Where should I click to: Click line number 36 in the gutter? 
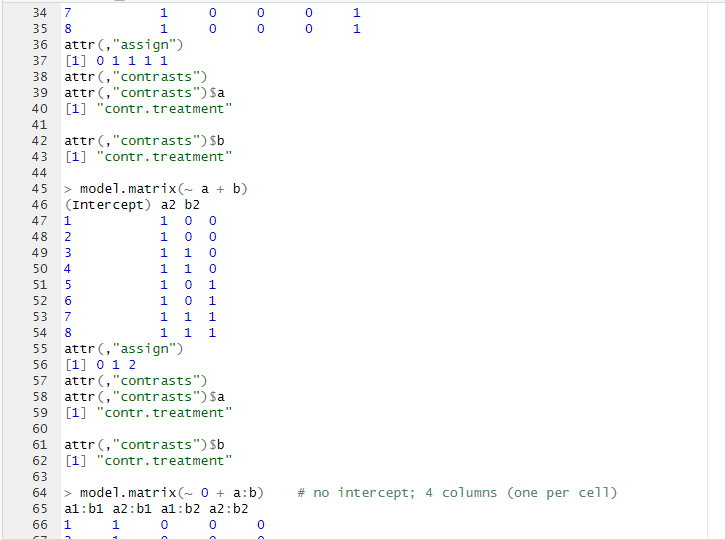click(x=40, y=44)
